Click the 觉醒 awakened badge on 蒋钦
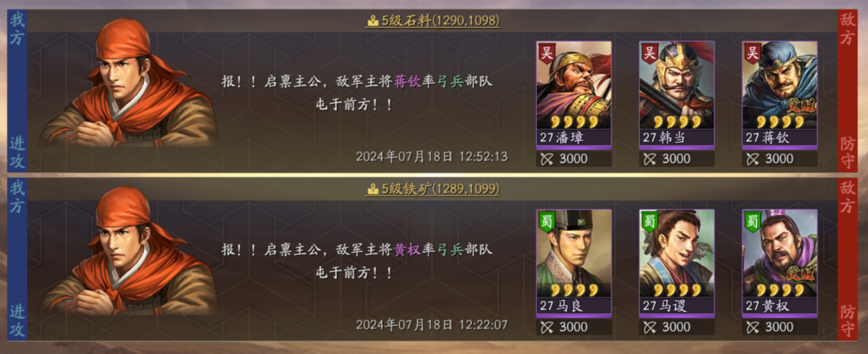 pyautogui.click(x=800, y=108)
